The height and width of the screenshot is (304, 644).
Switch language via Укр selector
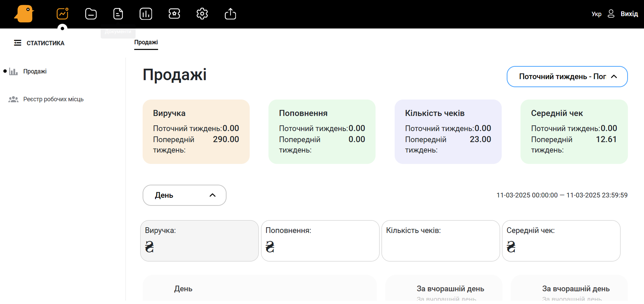(x=596, y=14)
